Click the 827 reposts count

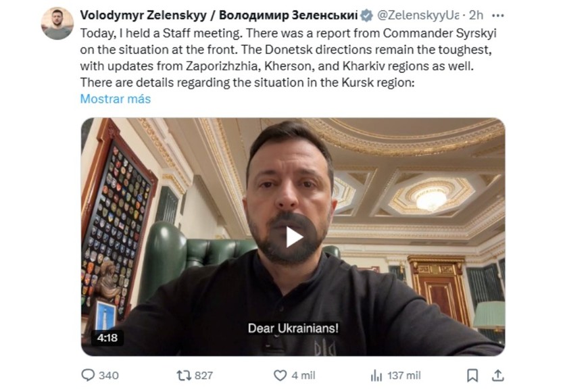pyautogui.click(x=203, y=376)
